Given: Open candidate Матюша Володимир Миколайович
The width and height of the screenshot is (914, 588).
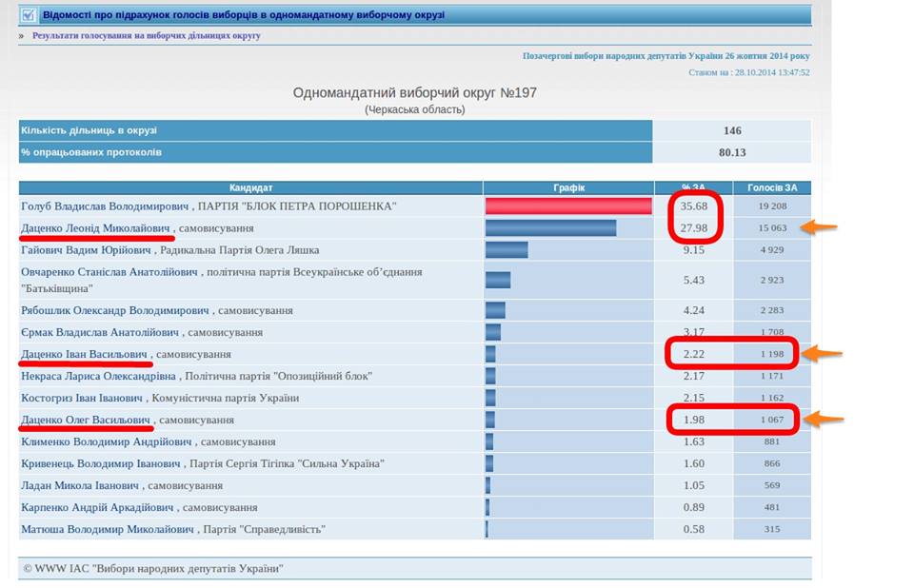Looking at the screenshot, I should pos(108,530).
